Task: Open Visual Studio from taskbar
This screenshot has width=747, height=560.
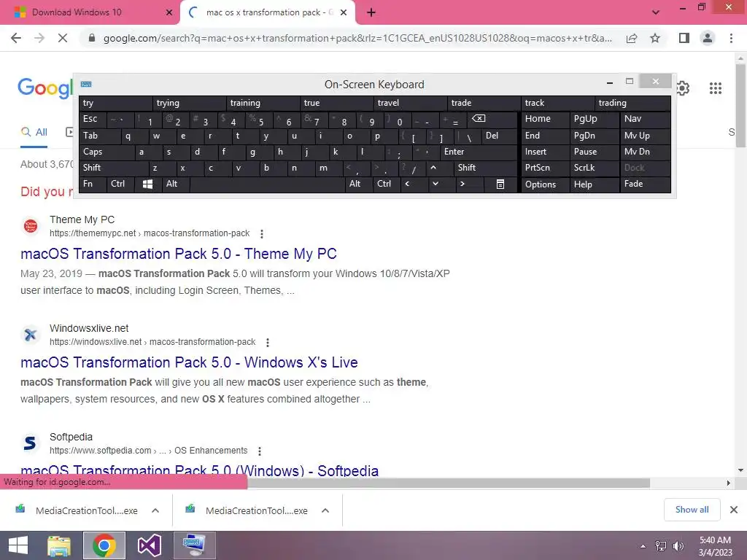Action: [149, 545]
